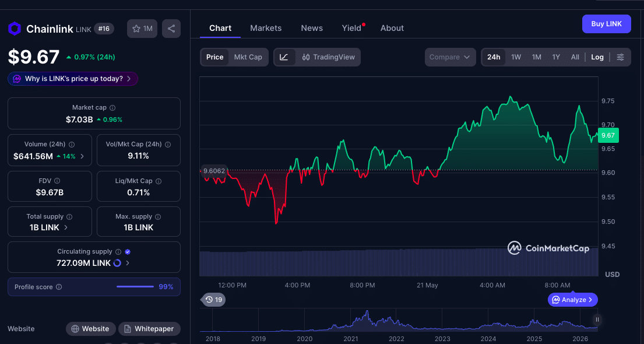This screenshot has height=344, width=644.
Task: Click the circulating supply progress ring
Action: click(x=117, y=263)
